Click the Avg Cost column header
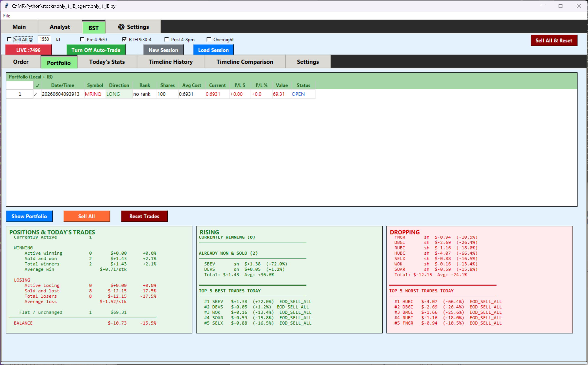This screenshot has width=588, height=365. 192,85
